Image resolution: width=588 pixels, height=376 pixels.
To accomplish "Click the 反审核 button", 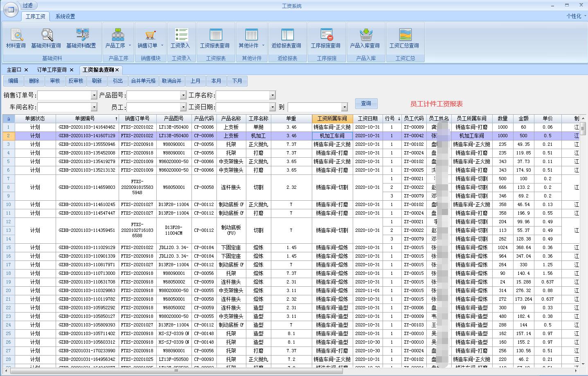I will pyautogui.click(x=76, y=81).
